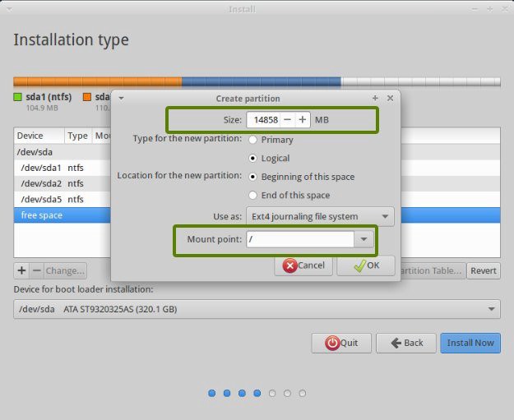Click Install Now
The height and width of the screenshot is (420, 514).
click(x=470, y=343)
